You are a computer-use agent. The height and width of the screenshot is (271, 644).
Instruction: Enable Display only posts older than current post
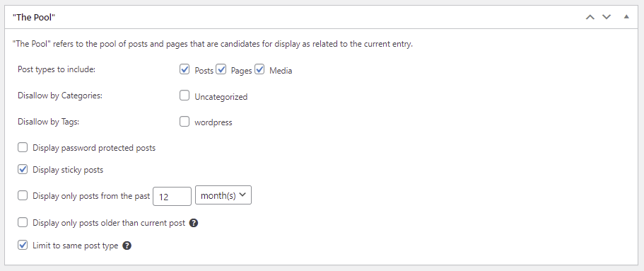tap(23, 223)
